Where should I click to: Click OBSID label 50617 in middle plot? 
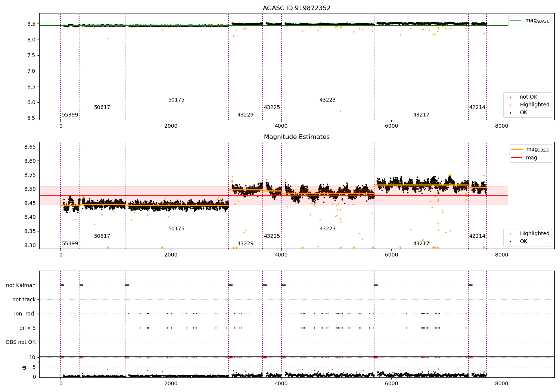[x=102, y=236]
